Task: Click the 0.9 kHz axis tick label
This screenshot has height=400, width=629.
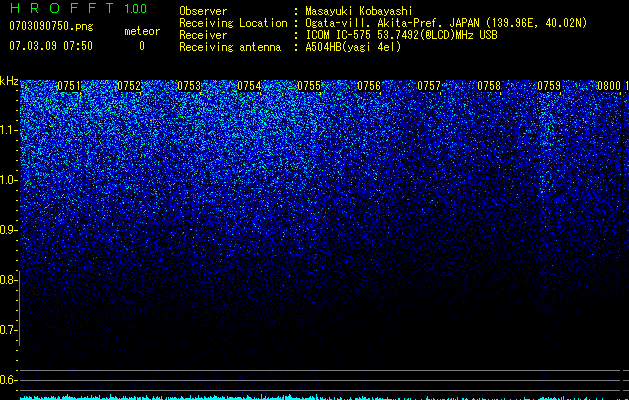Action: click(8, 230)
